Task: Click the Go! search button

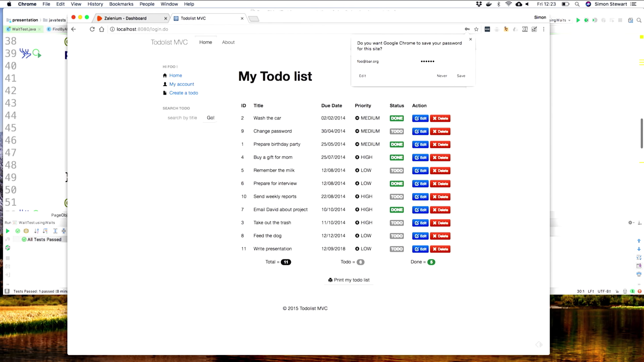Action: tap(211, 118)
